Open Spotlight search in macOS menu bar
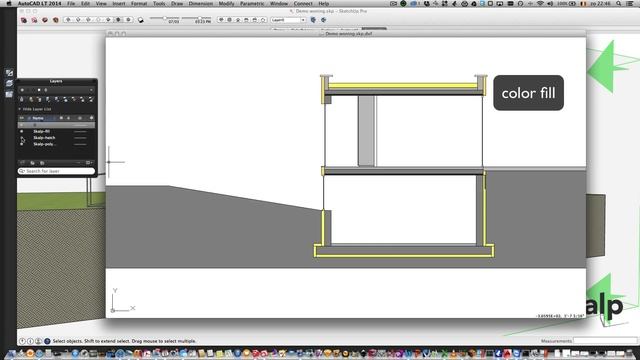Viewport: 640px width, 360px height. (619, 3)
